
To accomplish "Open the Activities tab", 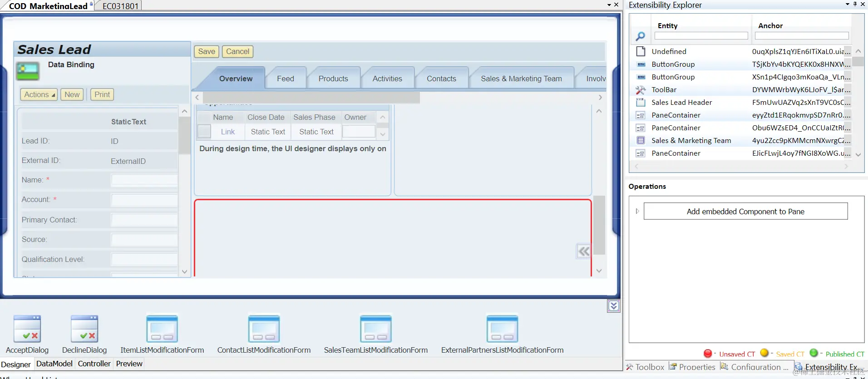I will pyautogui.click(x=387, y=79).
